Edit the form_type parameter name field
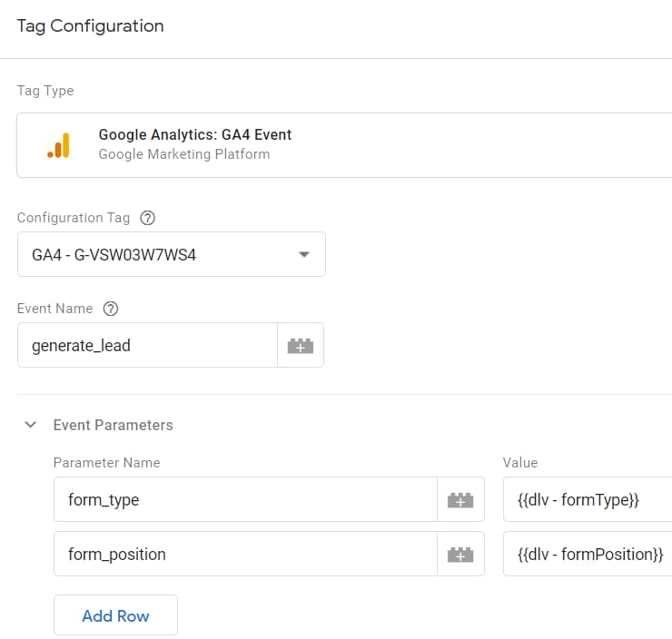This screenshot has height=639, width=672. tap(243, 500)
